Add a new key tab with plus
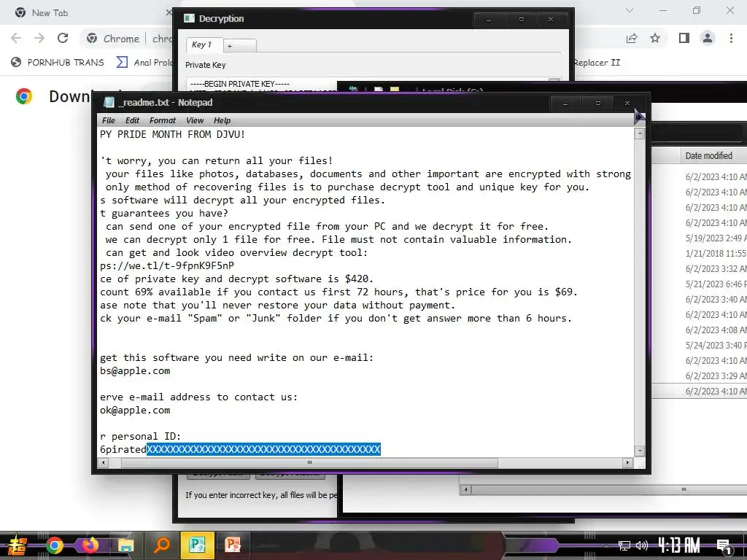This screenshot has height=560, width=747. [239, 46]
